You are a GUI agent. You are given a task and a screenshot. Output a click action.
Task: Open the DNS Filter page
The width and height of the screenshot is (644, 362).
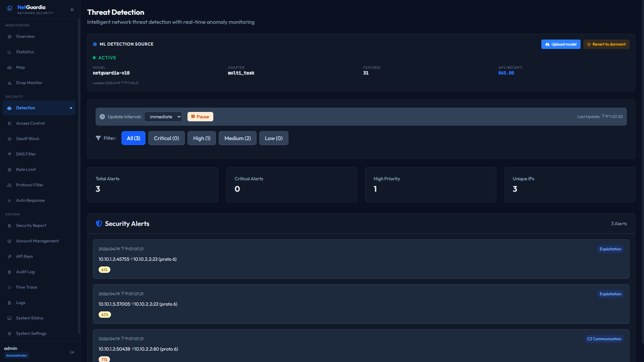coord(39,154)
